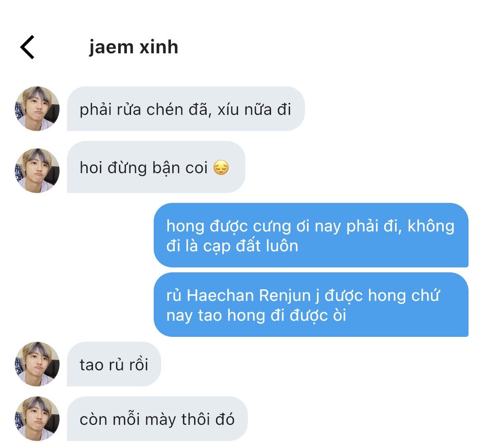This screenshot has height=448, width=483.
Task: Click the word 'thôi đó' in last message
Action: pyautogui.click(x=208, y=419)
